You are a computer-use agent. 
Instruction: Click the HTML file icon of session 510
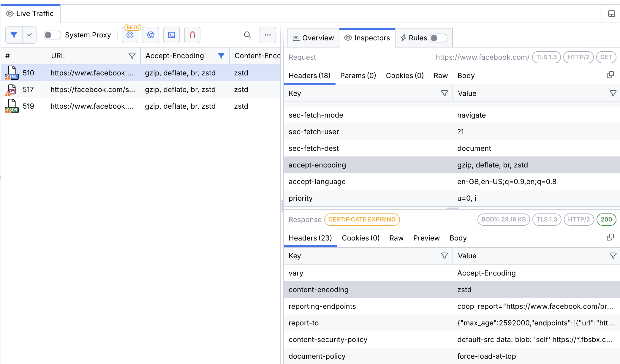click(x=12, y=73)
